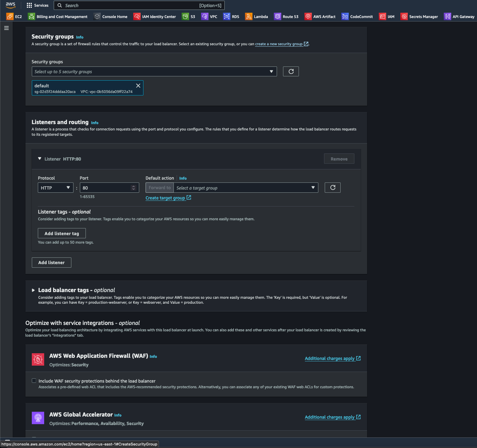The height and width of the screenshot is (448, 477).
Task: Open WAF Additional charges apply link
Action: pyautogui.click(x=333, y=359)
